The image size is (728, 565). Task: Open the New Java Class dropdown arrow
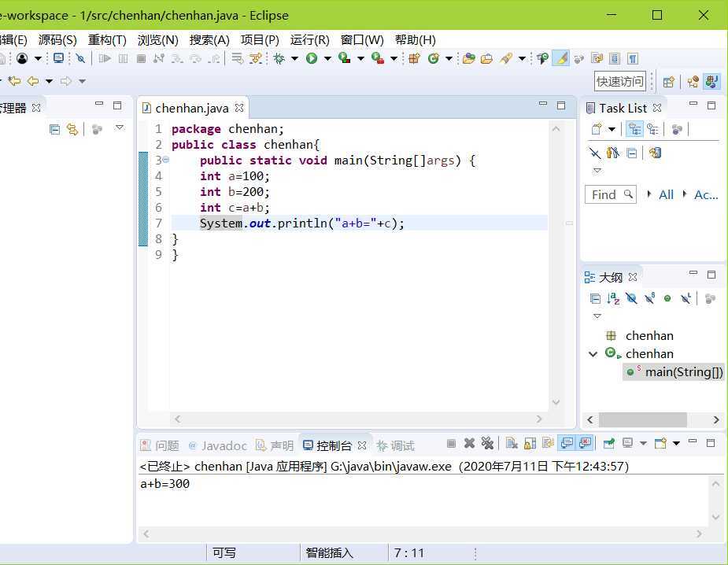pyautogui.click(x=449, y=58)
